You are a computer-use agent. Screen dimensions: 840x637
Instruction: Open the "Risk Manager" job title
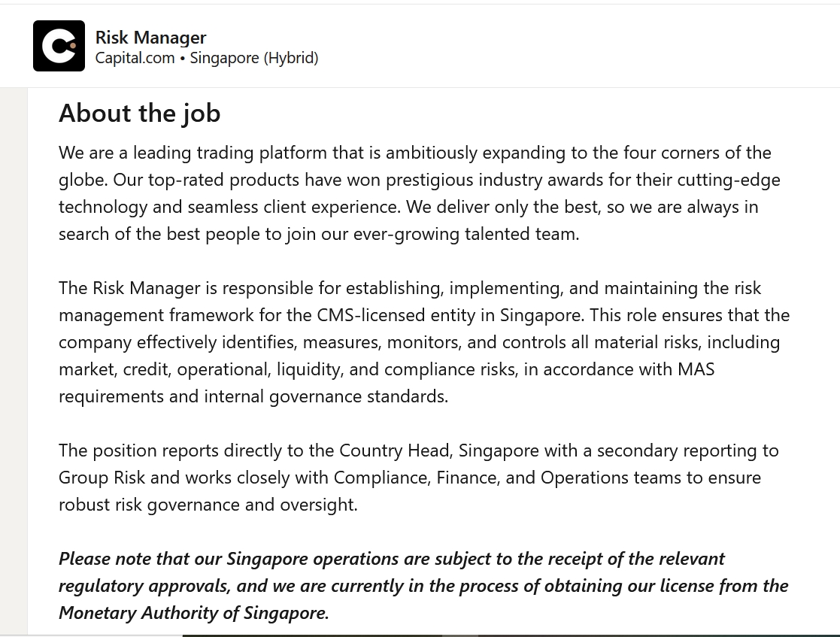pyautogui.click(x=150, y=37)
